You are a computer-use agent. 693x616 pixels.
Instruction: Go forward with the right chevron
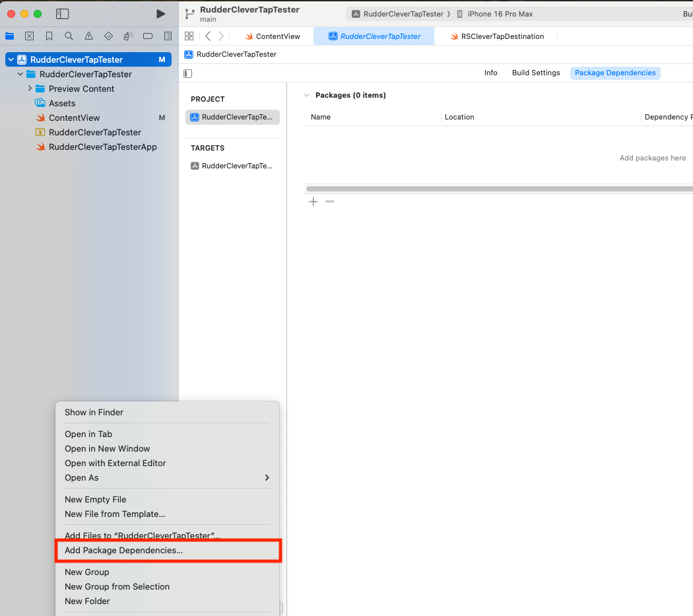click(221, 36)
